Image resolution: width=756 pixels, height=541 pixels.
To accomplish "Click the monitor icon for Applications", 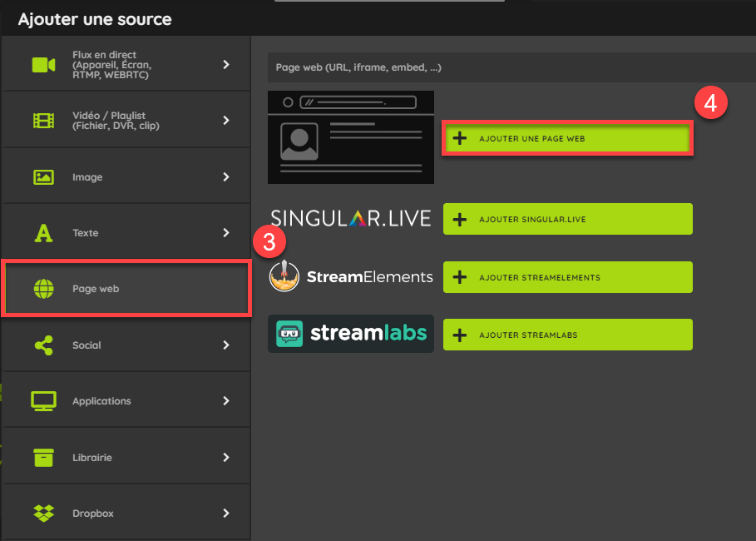I will [x=43, y=401].
